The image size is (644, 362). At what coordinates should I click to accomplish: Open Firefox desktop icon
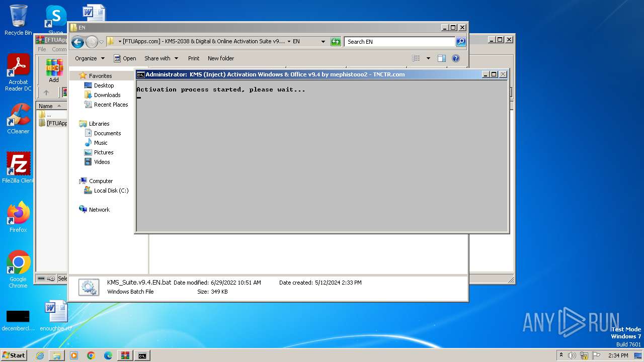pos(18,217)
